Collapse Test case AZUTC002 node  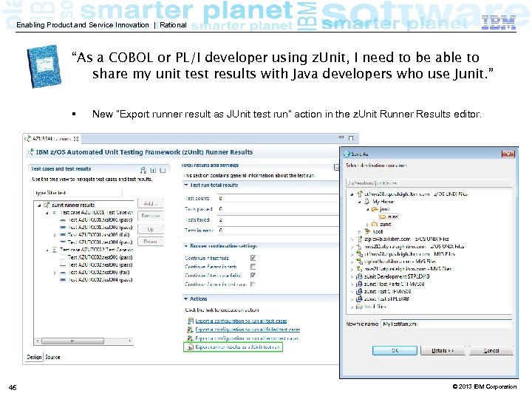click(47, 250)
